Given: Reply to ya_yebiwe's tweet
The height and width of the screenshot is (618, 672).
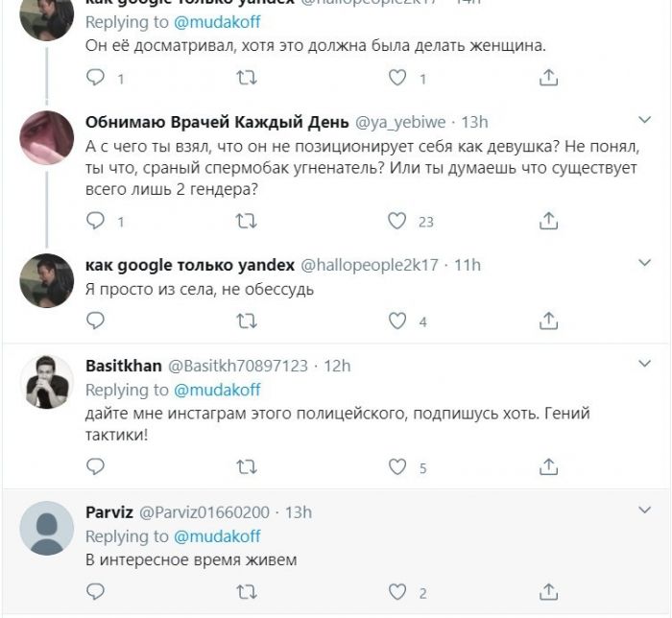Looking at the screenshot, I should click(x=95, y=221).
